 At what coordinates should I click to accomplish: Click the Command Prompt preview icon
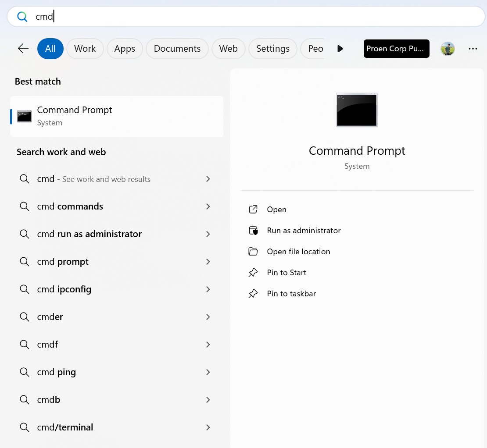[357, 110]
